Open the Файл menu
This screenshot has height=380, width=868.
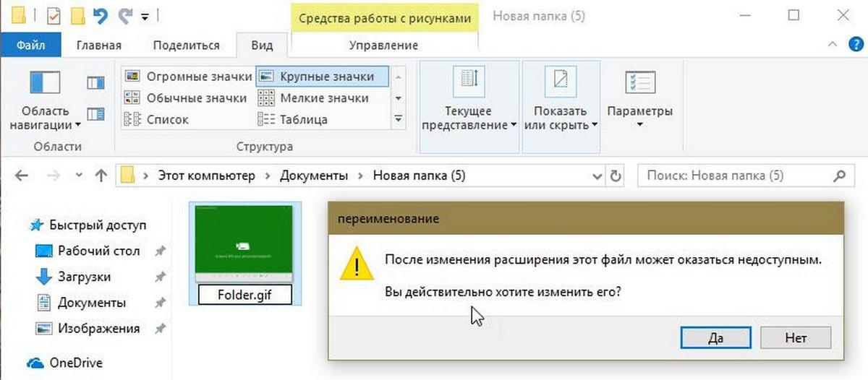coord(31,45)
